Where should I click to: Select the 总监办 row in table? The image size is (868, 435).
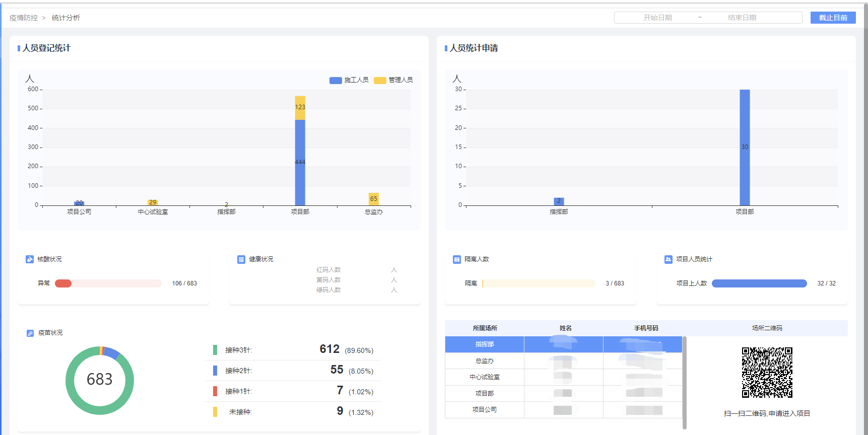pos(485,361)
